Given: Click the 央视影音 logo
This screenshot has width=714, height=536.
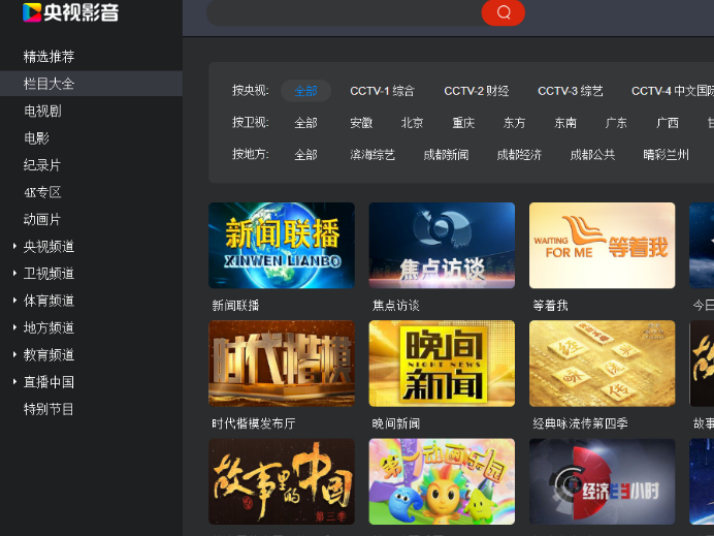Looking at the screenshot, I should pos(71,12).
